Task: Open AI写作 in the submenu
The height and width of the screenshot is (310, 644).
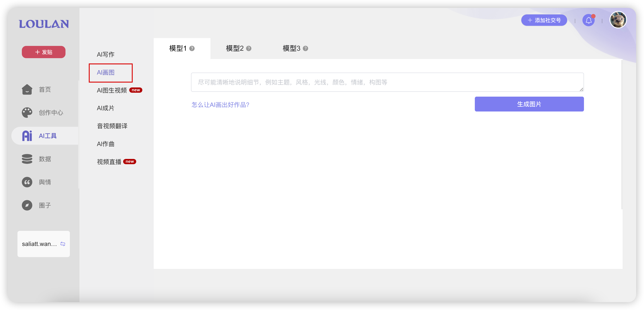Action: point(105,54)
